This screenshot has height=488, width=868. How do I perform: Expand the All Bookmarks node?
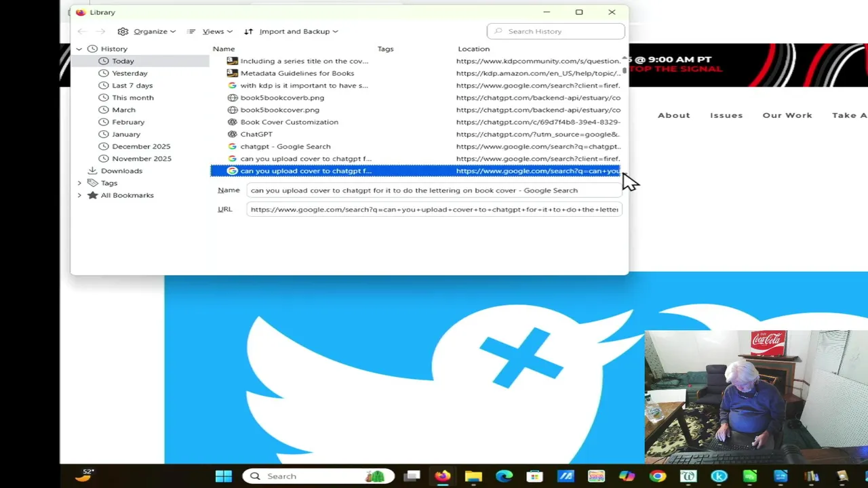point(79,195)
